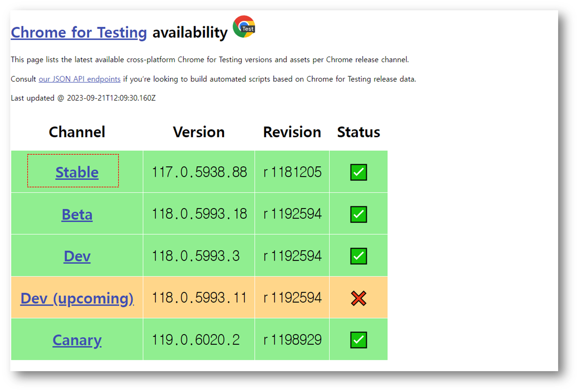Open the Canary channel link
The image size is (579, 392).
pos(77,340)
